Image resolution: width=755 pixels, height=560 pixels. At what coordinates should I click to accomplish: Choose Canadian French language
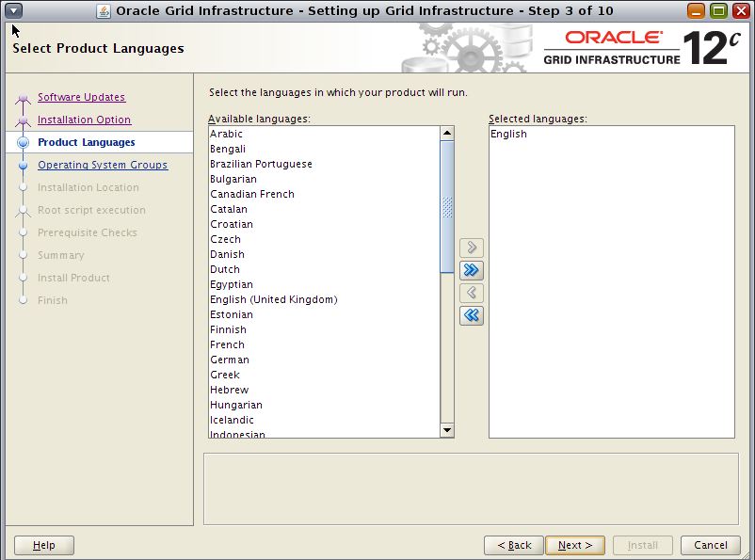[324, 194]
